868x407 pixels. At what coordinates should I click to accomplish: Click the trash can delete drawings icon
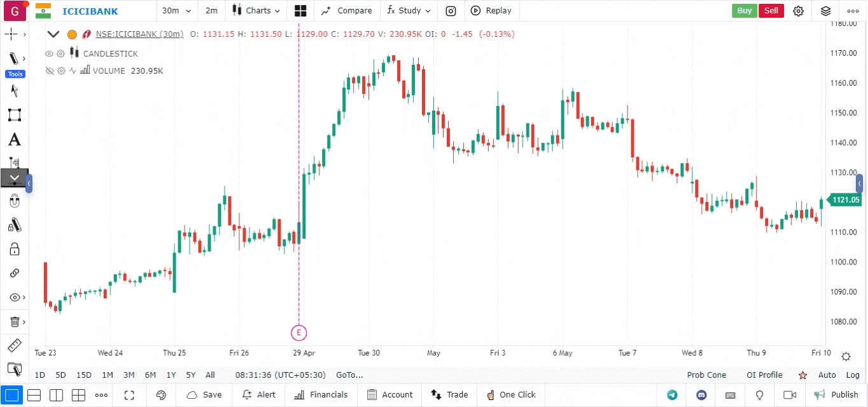coord(14,322)
